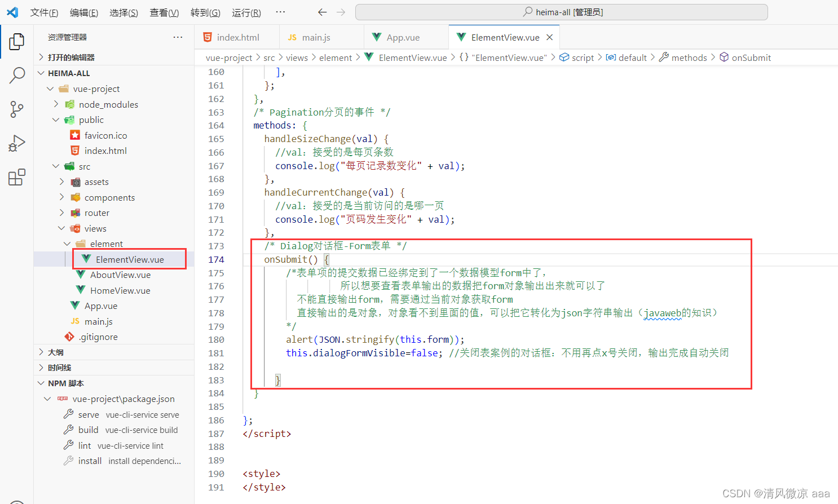The image size is (838, 504).
Task: Open the overflow menu ellipsis in menu bar
Action: 280,12
